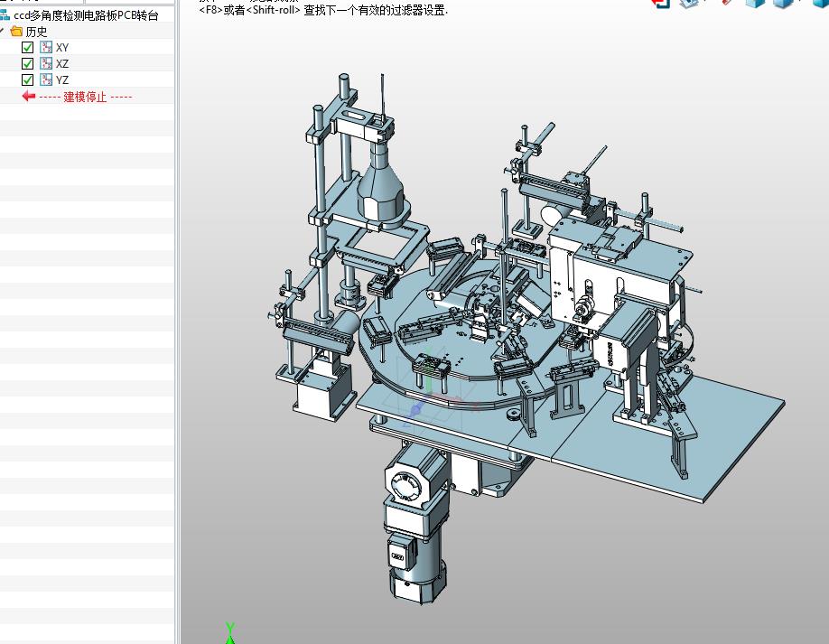
Task: Click the red arrow before 建模停止
Action: click(x=29, y=97)
